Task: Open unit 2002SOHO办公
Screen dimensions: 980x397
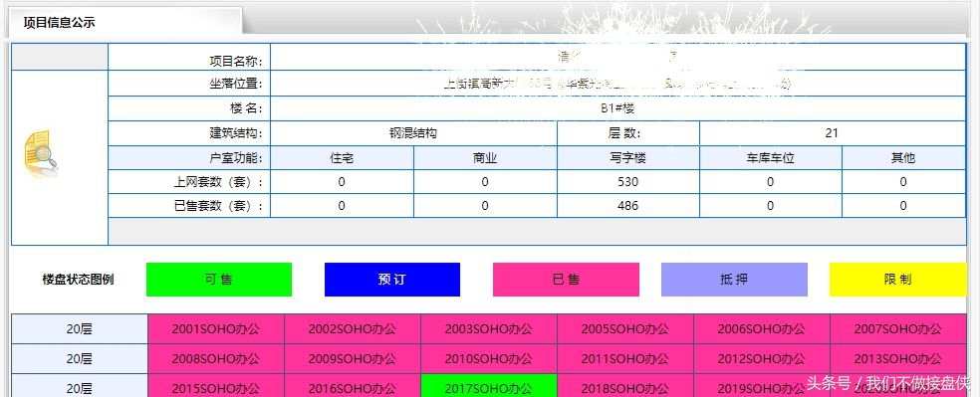Action: (x=353, y=329)
